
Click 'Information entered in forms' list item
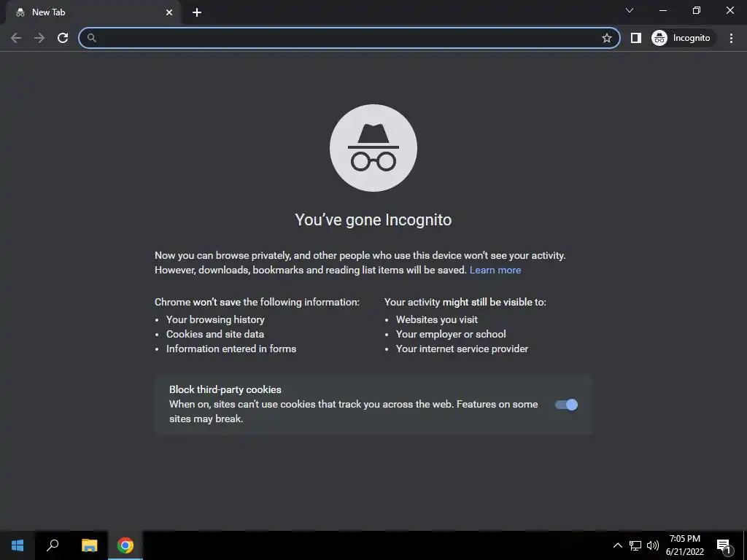coord(231,349)
